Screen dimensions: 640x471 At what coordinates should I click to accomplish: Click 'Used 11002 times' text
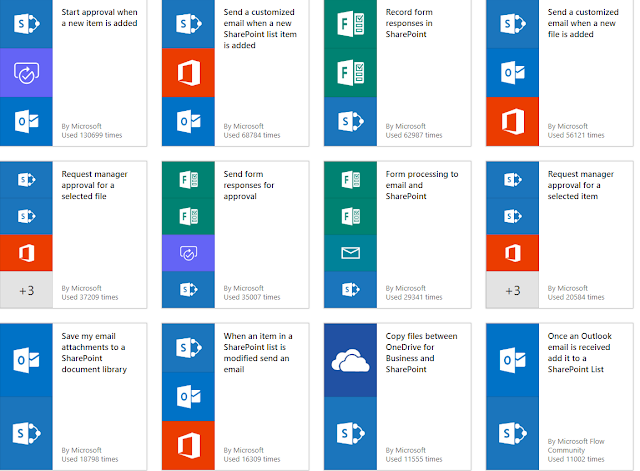576,459
